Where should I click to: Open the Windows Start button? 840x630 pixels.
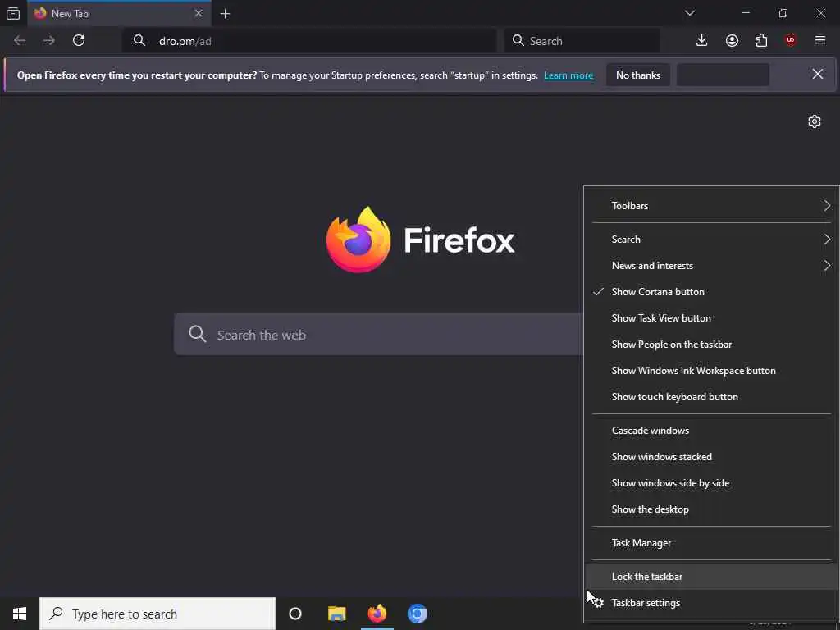click(x=20, y=614)
